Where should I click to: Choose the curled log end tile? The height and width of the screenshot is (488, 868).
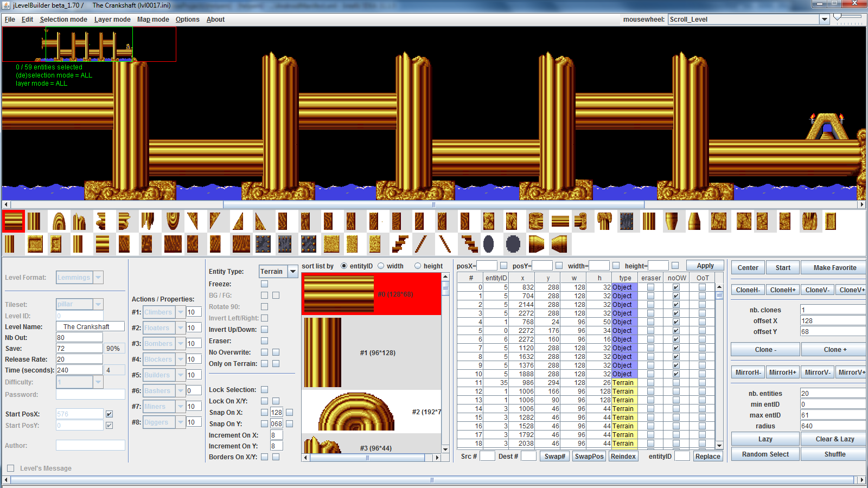(580, 221)
